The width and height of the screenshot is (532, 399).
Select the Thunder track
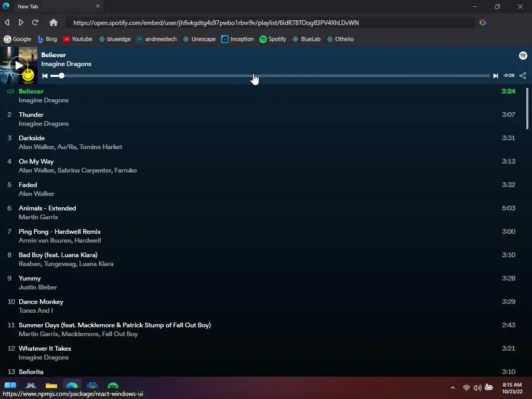261,119
